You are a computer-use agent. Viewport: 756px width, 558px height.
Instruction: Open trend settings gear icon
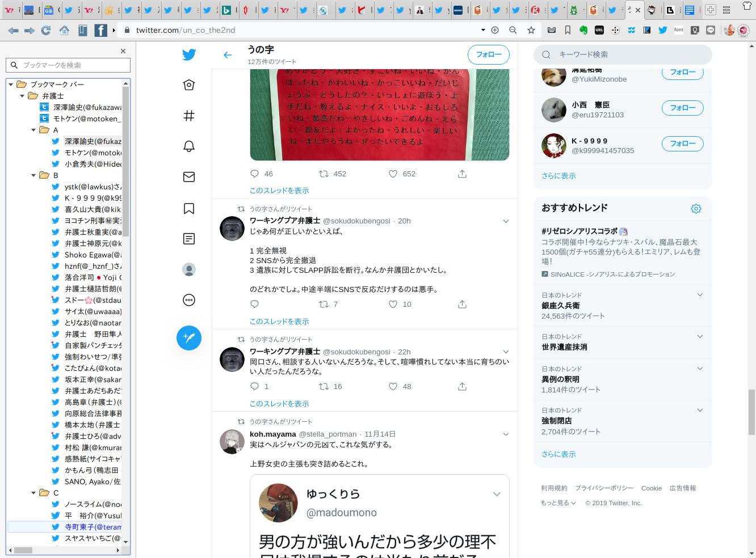[x=696, y=209]
